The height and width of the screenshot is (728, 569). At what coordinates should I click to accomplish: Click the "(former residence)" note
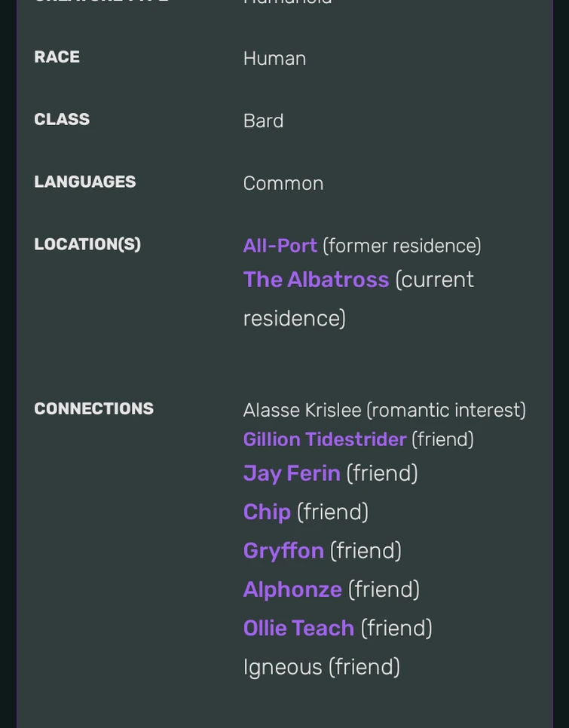tap(402, 246)
